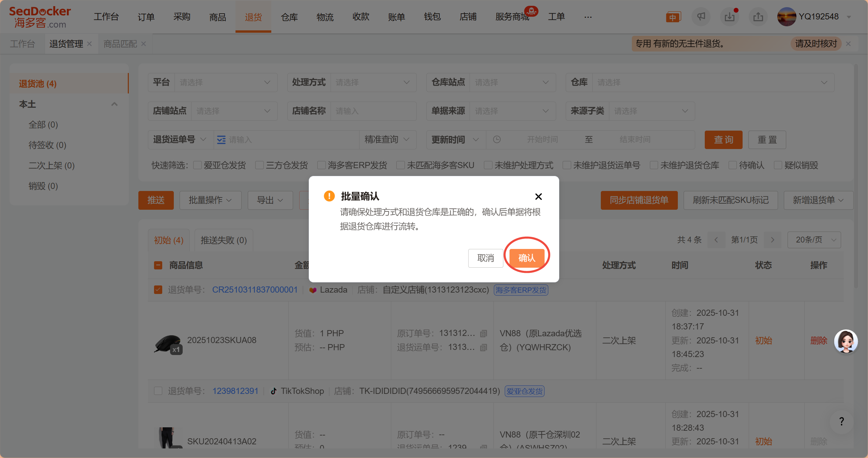868x458 pixels.
Task: Click the export upload icon in header
Action: [758, 17]
